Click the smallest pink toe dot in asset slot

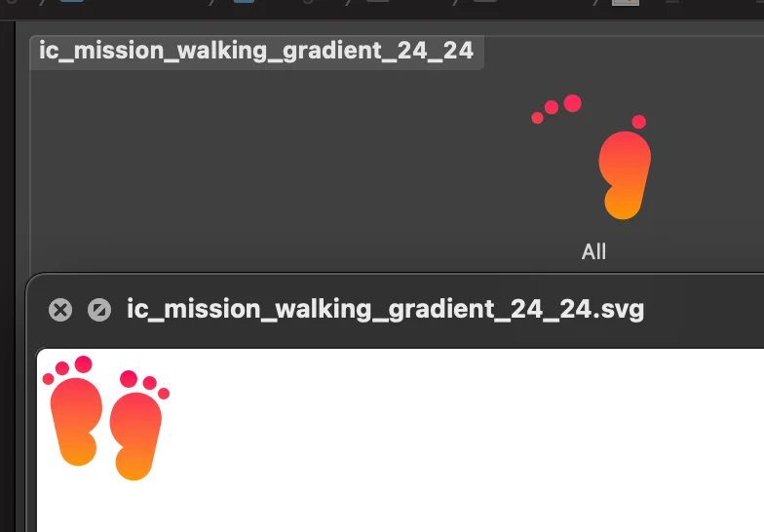(x=538, y=118)
